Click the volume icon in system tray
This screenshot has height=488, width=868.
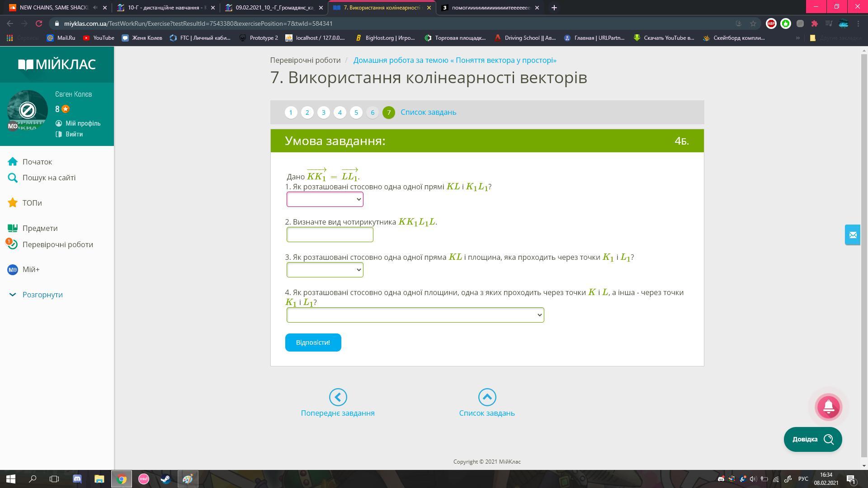[753, 479]
